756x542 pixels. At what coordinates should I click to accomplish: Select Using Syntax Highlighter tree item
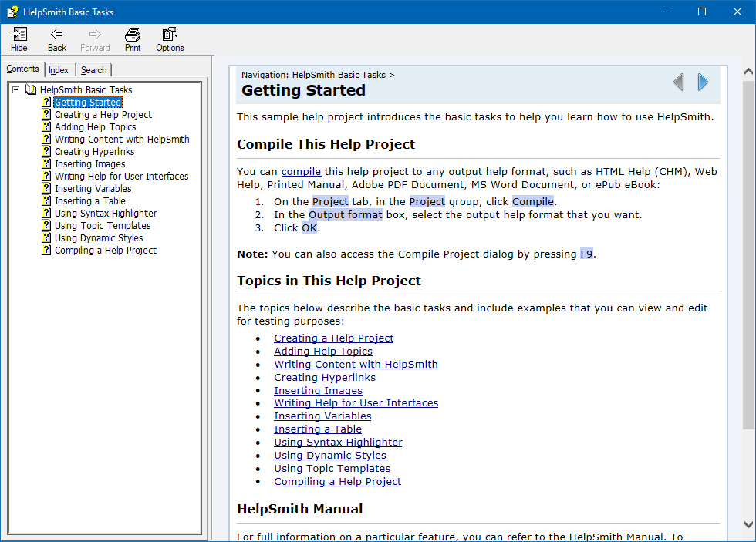[106, 214]
